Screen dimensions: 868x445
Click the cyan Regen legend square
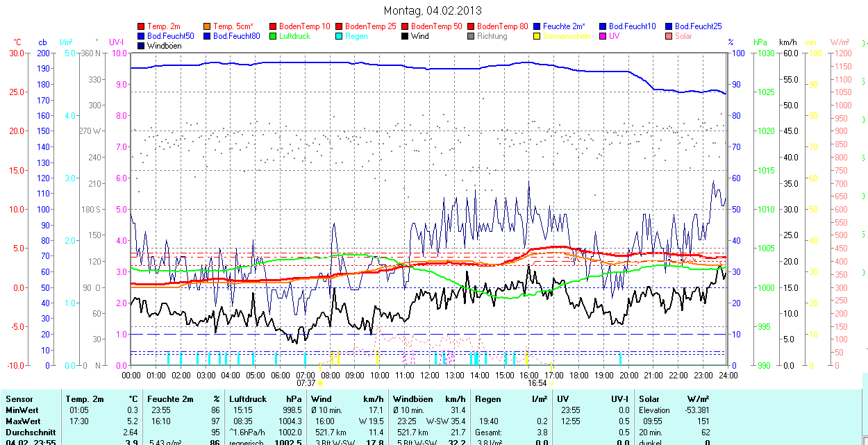tap(340, 36)
